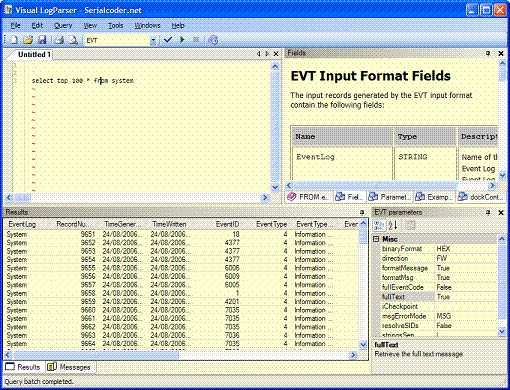Image resolution: width=510 pixels, height=390 pixels.
Task: Run the query with the green play icon
Action: click(182, 40)
